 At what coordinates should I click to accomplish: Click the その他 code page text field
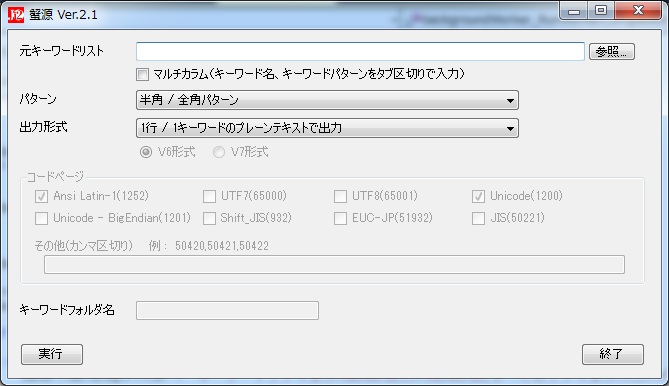coord(334,264)
